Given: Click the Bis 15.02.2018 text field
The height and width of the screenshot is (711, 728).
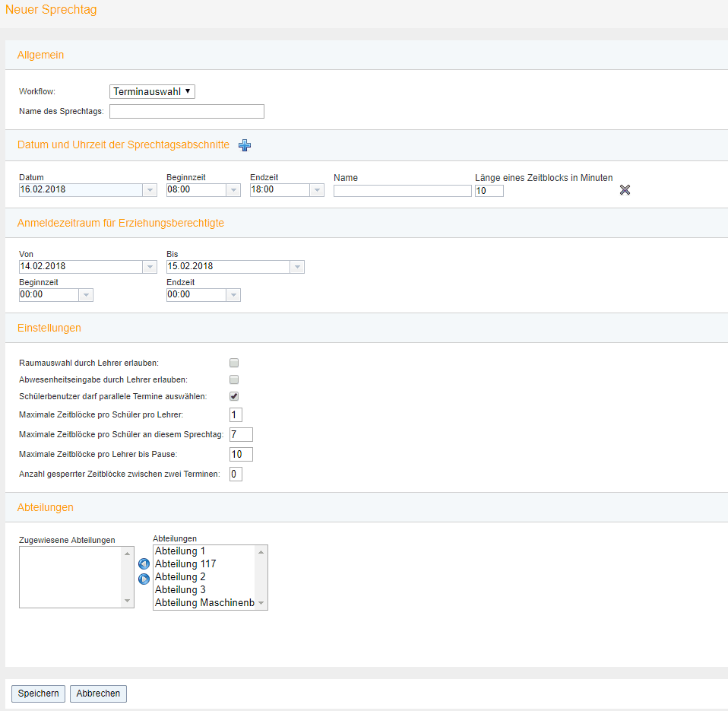Looking at the screenshot, I should tap(229, 267).
